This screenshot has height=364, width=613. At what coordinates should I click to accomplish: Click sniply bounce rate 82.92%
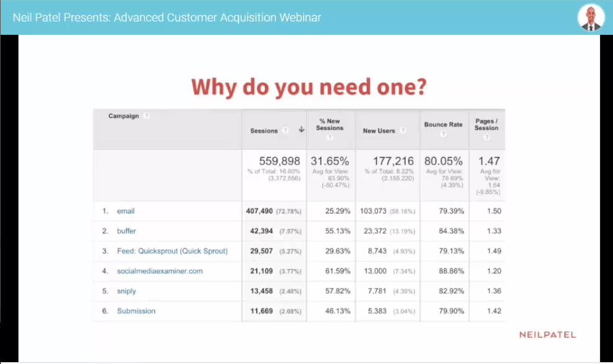(451, 291)
